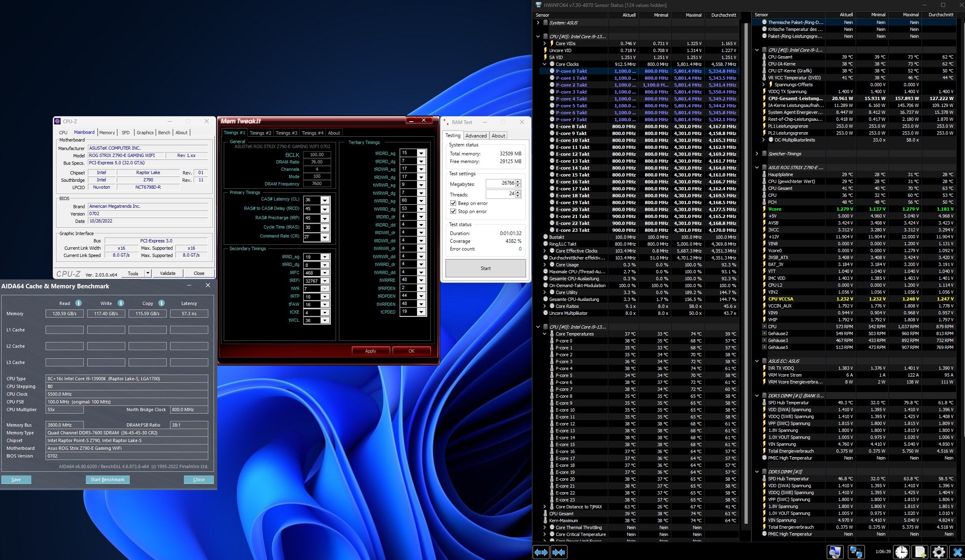Viewport: 965px width, 560px height.
Task: Open Command Rate (CR) dropdown
Action: tap(325, 237)
